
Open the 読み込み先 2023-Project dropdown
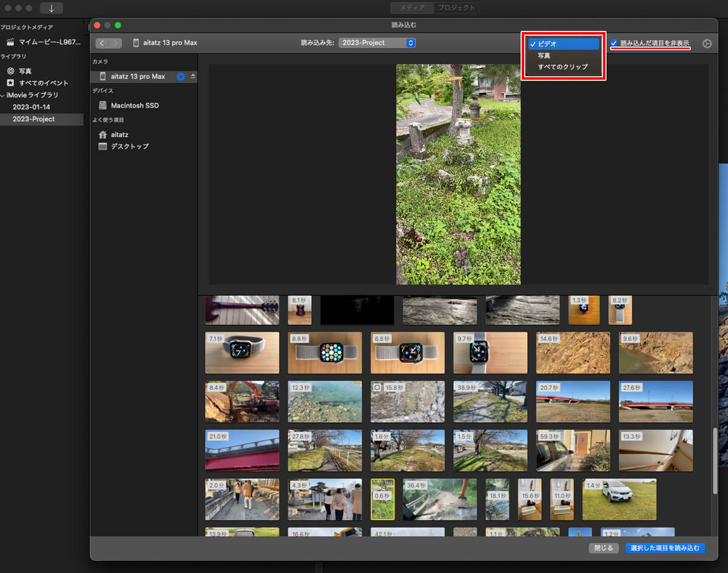pos(377,43)
